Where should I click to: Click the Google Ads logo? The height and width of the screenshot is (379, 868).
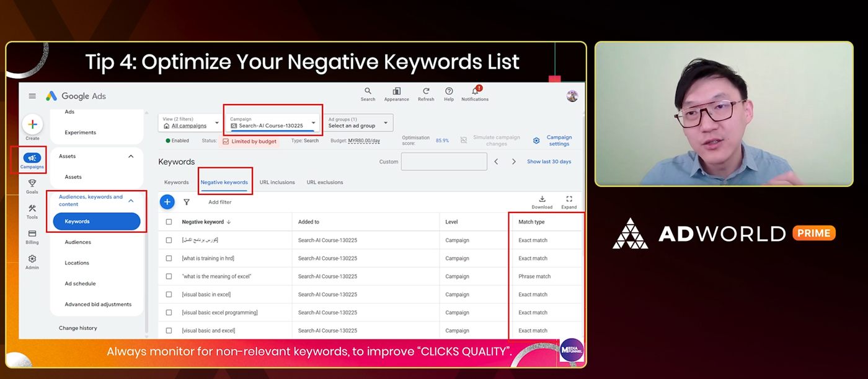(x=76, y=96)
